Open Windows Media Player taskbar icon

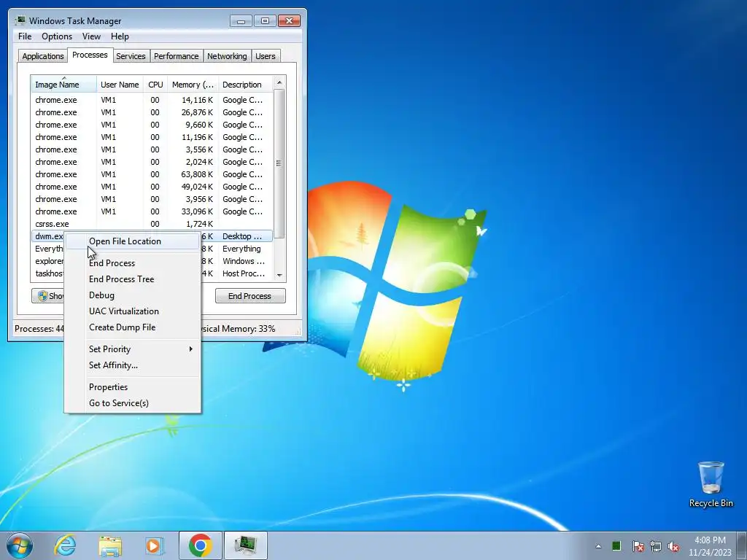pos(155,545)
